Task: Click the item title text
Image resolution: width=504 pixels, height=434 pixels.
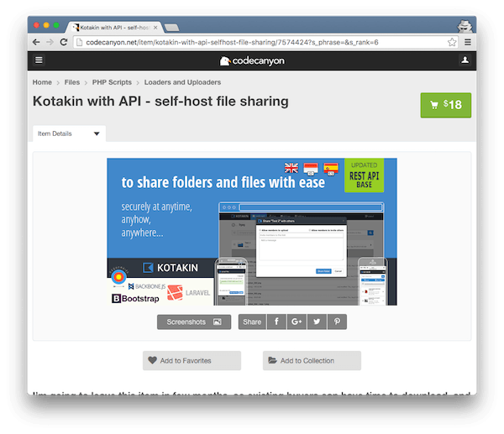Action: pyautogui.click(x=160, y=102)
